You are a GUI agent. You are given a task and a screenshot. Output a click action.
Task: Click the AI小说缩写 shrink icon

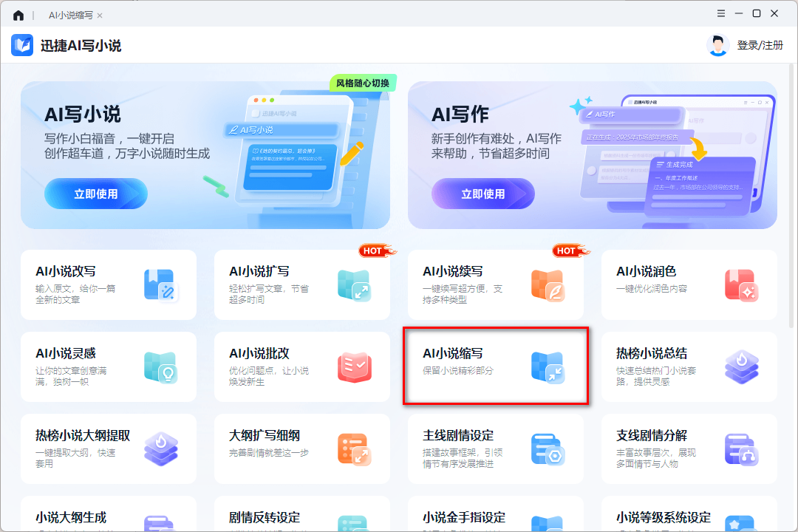click(x=548, y=367)
